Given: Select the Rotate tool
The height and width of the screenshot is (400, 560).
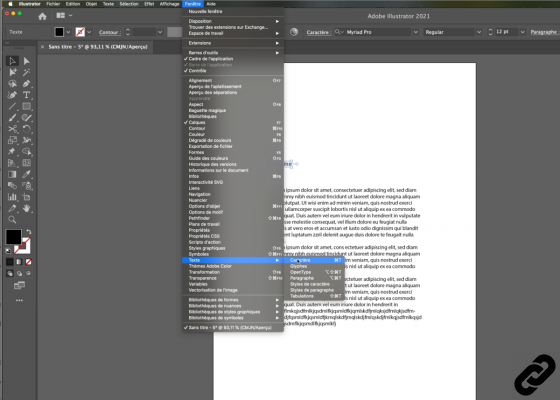Looking at the screenshot, I should 26,129.
